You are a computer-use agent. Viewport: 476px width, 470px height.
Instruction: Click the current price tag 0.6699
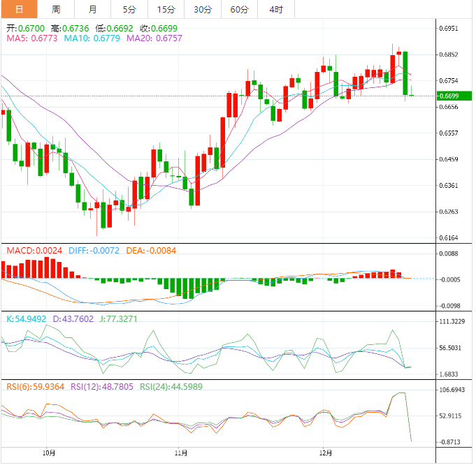(452, 96)
